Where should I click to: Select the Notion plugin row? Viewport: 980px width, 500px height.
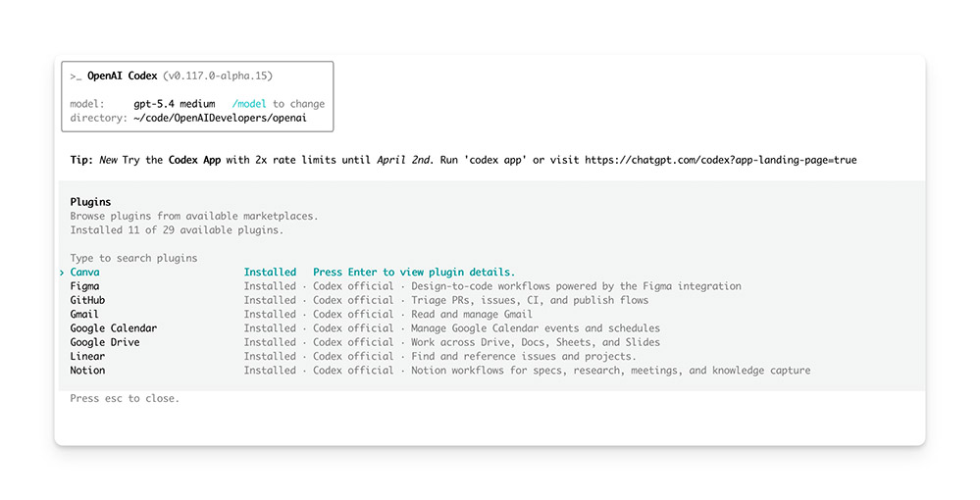point(87,371)
